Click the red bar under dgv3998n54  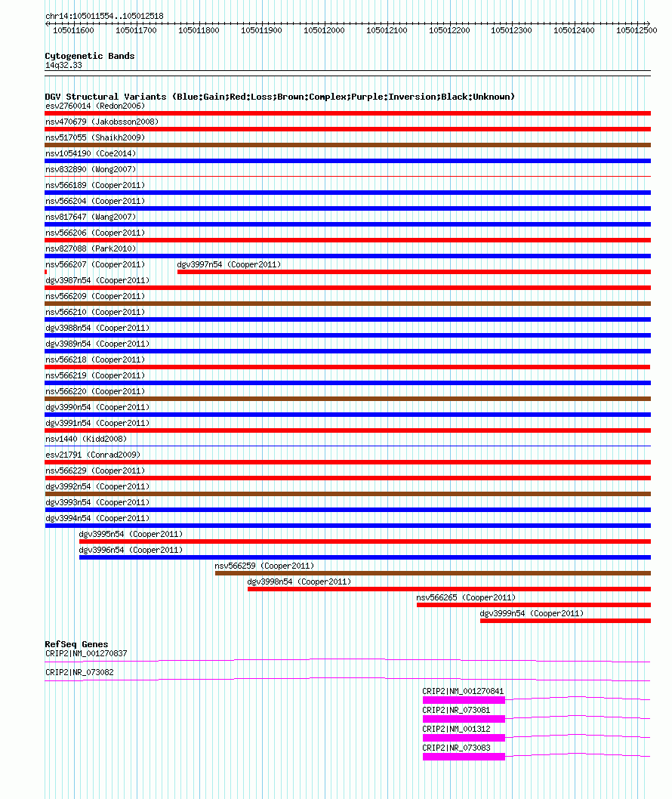pos(449,589)
